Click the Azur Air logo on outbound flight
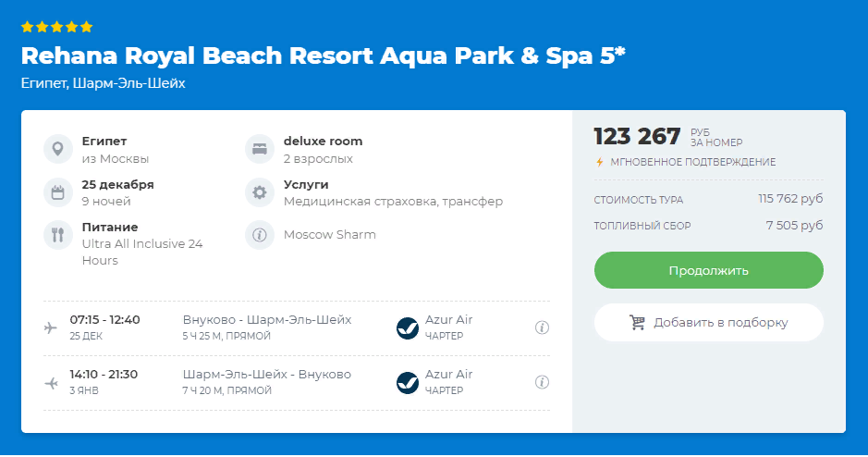 point(408,327)
